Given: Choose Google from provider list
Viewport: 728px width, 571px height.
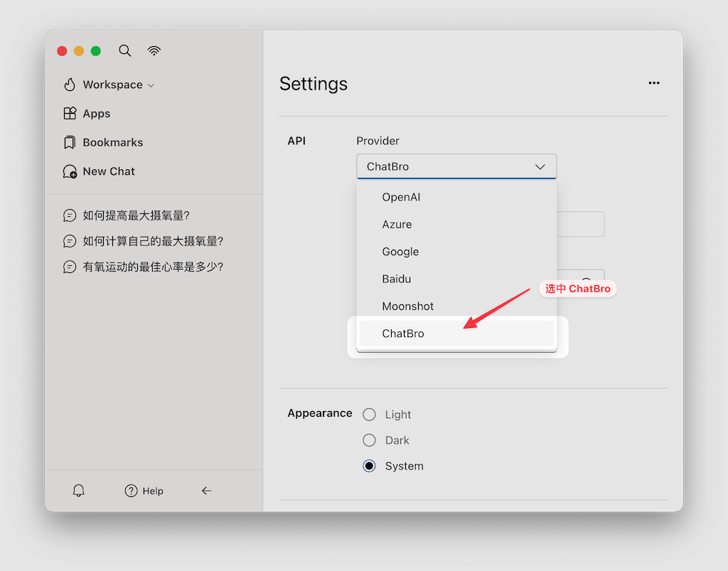Looking at the screenshot, I should [x=456, y=252].
